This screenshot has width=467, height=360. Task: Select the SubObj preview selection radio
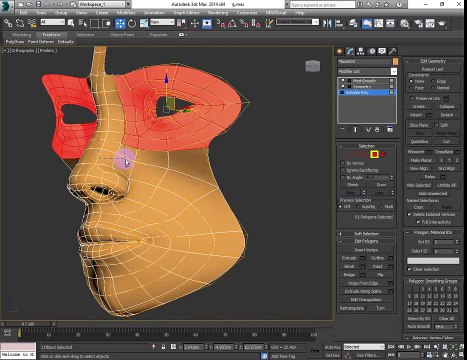tap(358, 207)
